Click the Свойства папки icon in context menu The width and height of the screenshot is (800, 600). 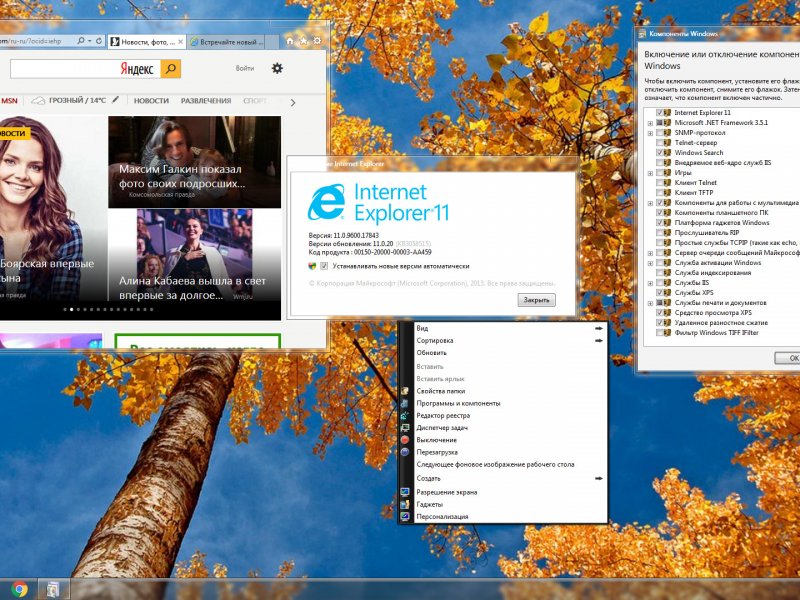coord(405,391)
